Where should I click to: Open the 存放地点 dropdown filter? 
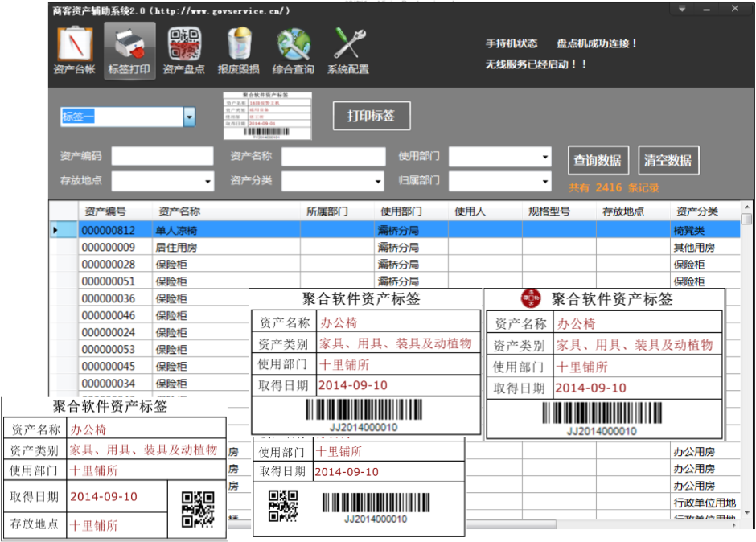pos(207,181)
